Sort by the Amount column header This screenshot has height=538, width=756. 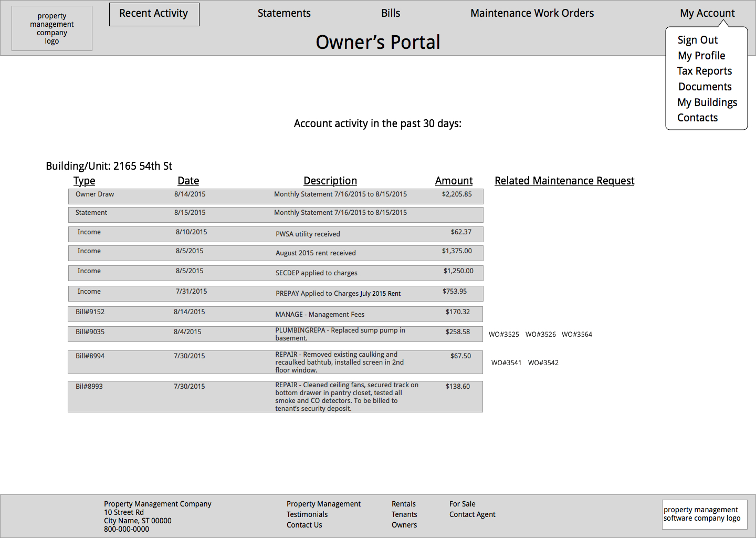click(454, 181)
